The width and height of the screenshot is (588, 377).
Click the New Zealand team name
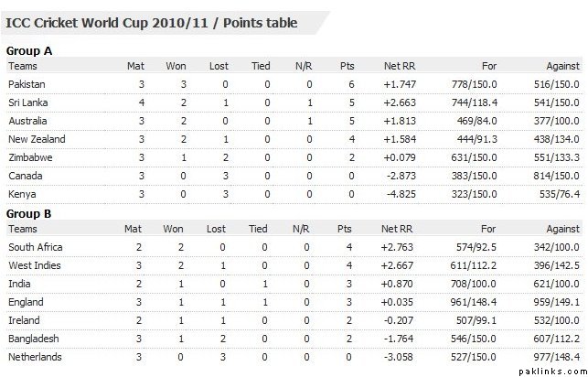[x=37, y=139]
